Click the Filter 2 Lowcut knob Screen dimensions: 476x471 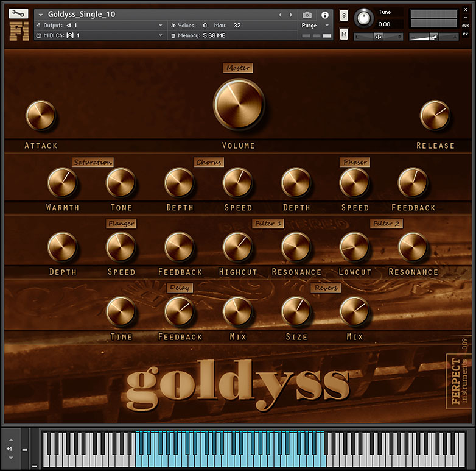[x=354, y=247]
